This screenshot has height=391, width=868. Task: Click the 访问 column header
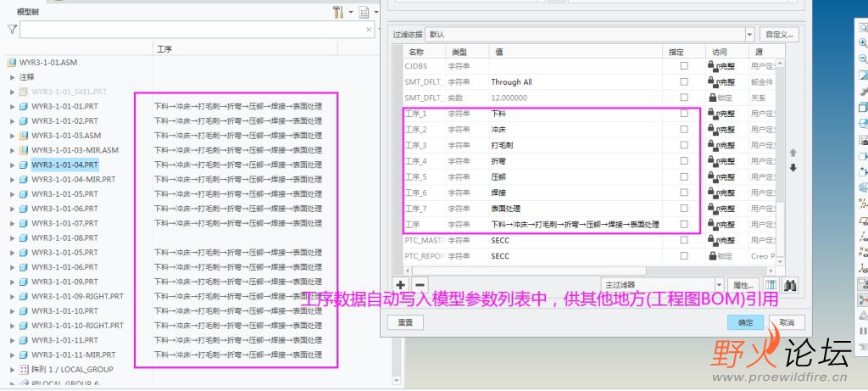tap(726, 52)
